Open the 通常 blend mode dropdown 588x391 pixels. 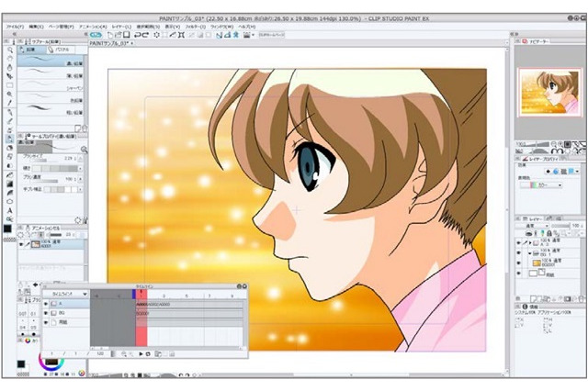point(533,226)
